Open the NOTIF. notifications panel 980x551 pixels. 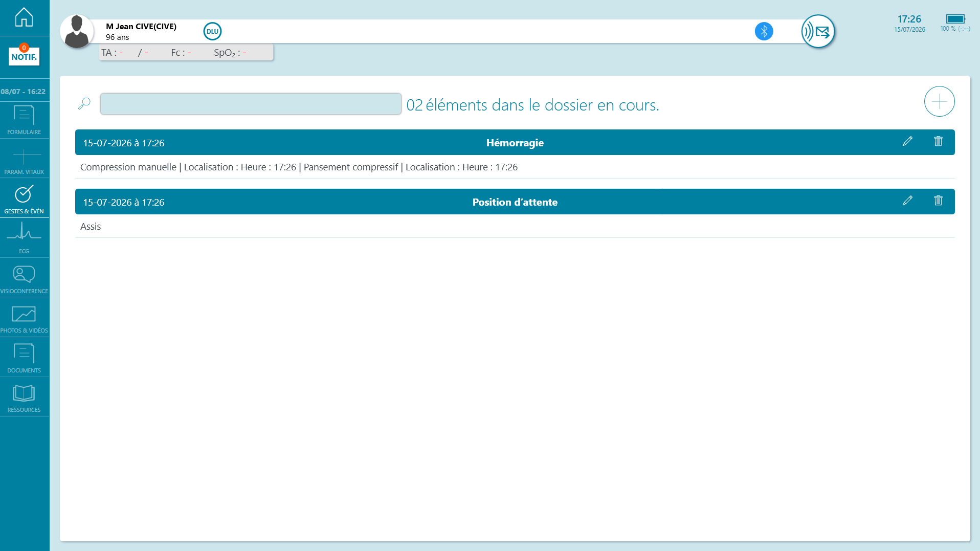[24, 56]
